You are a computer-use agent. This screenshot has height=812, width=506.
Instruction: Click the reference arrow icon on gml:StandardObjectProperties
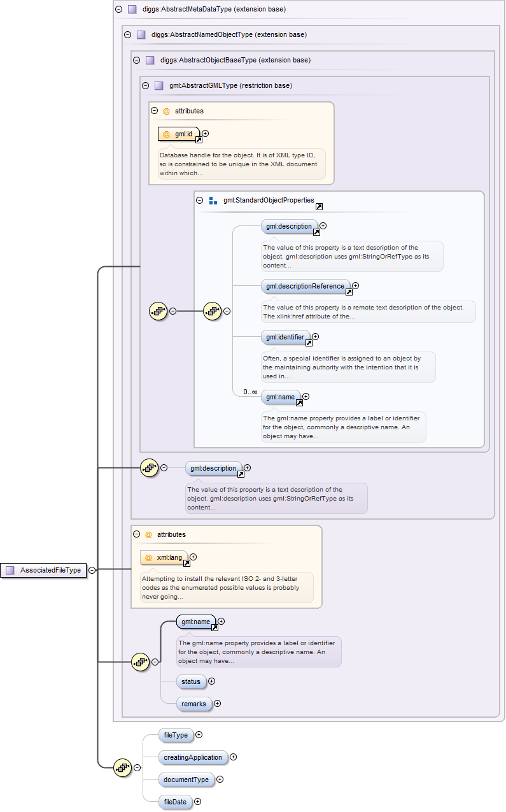pos(319,206)
